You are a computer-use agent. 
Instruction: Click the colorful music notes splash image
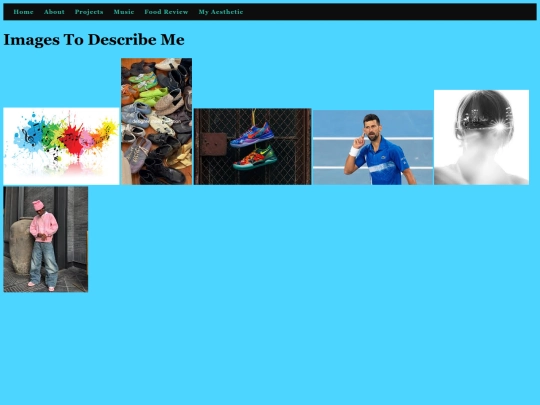[x=61, y=146]
